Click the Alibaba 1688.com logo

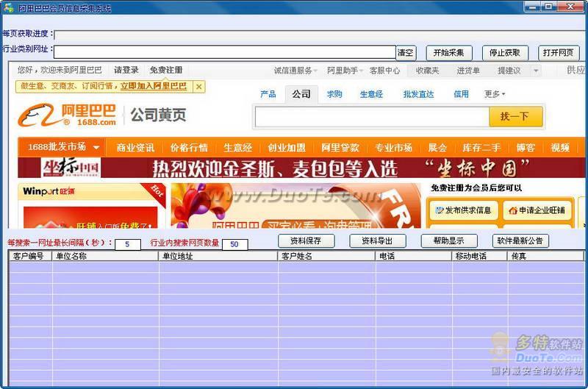[x=68, y=115]
